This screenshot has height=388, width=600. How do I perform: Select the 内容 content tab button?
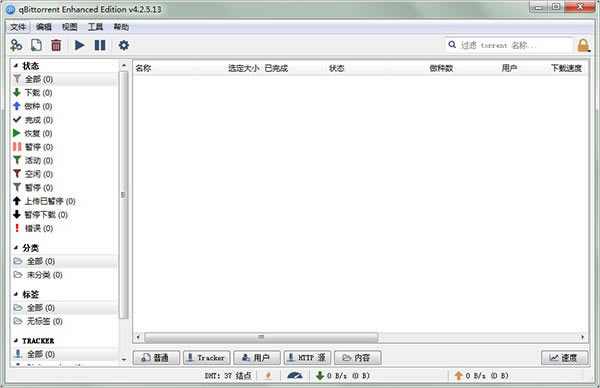point(357,358)
